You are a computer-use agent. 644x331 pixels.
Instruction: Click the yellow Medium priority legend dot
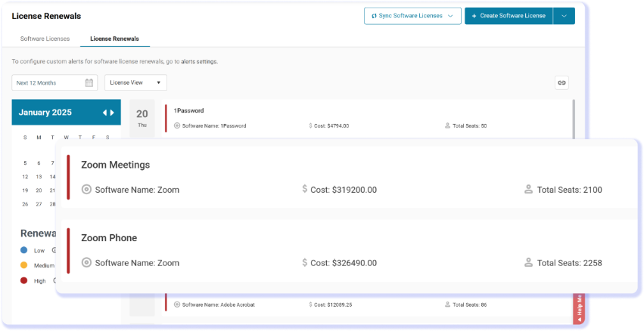coord(23,265)
